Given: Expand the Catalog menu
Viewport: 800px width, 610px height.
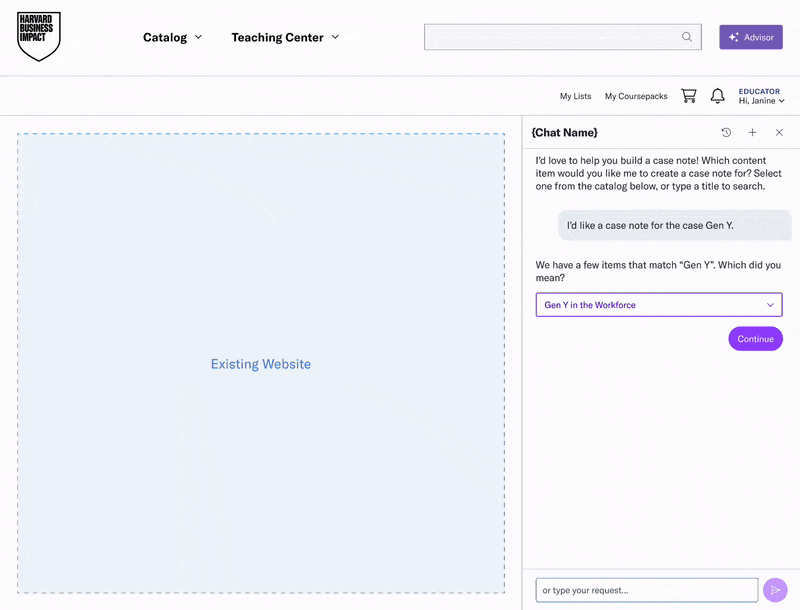Looking at the screenshot, I should click(172, 37).
